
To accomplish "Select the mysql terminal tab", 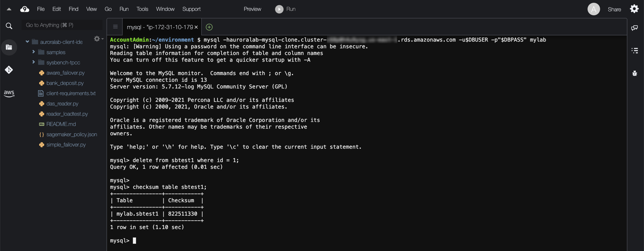I will pos(160,27).
